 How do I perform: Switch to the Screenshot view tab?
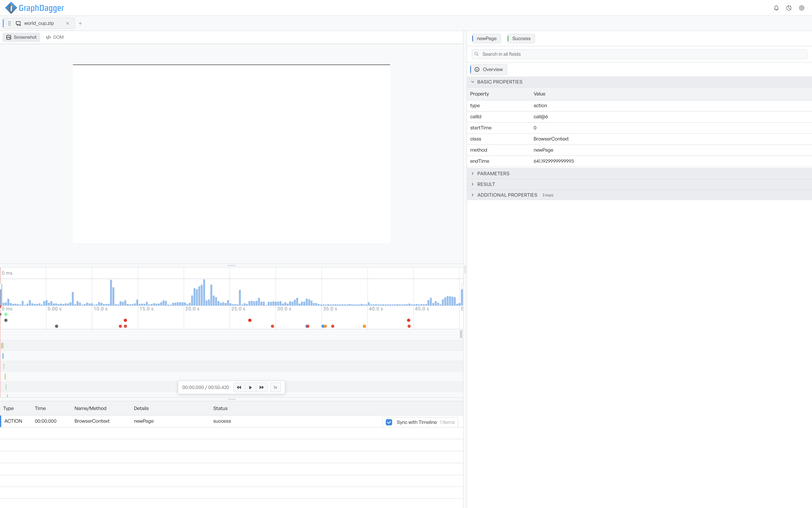21,37
